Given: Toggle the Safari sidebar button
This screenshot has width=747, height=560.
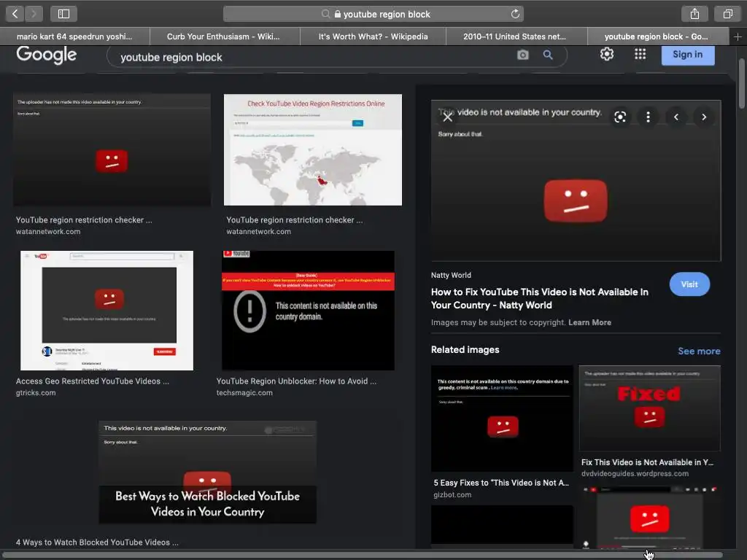Looking at the screenshot, I should click(64, 14).
